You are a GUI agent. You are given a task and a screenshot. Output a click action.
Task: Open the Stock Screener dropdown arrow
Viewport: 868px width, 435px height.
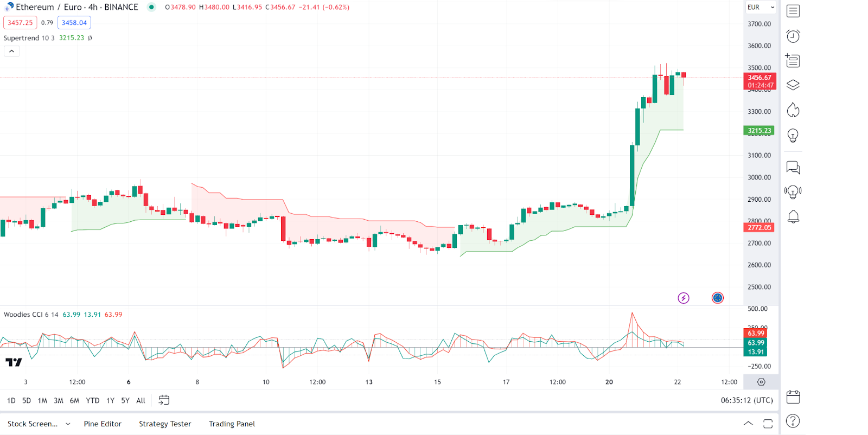(x=68, y=424)
